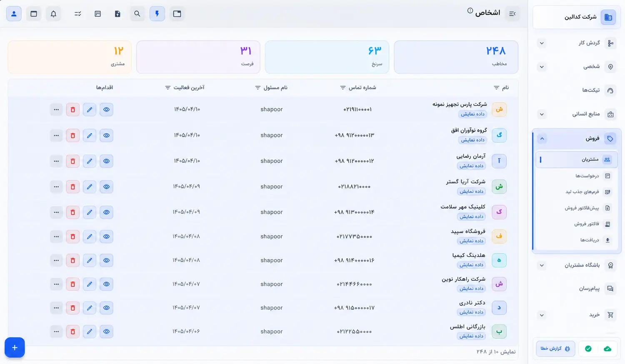
Task: Click the avatar of دکتر نادری
Action: coord(499,308)
